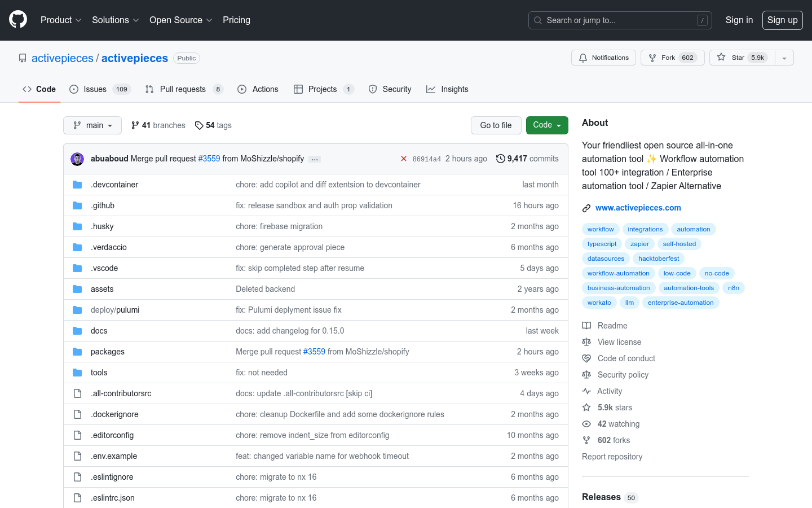Click the GitHub logo icon

[x=18, y=20]
